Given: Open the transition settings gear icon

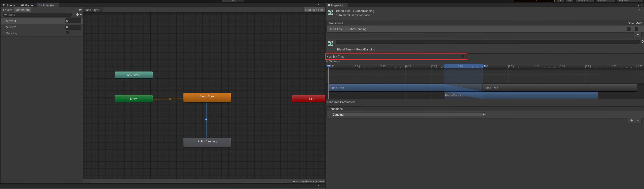Looking at the screenshot, I should pos(642,41).
